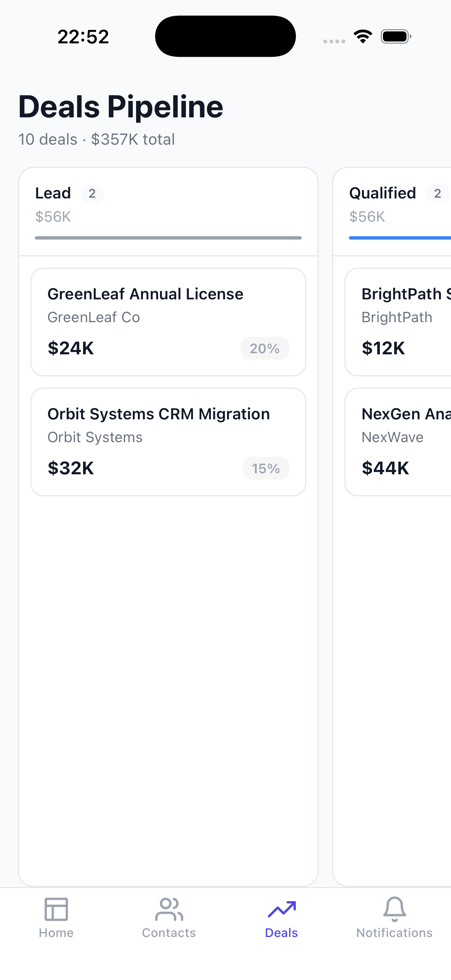Tap the Qualified column count badge
Screen dimensions: 451x980
(x=438, y=193)
